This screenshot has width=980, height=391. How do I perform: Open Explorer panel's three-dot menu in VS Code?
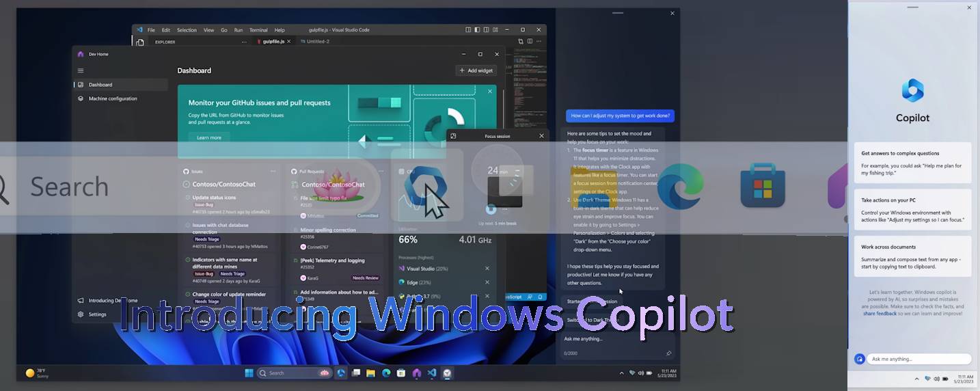(244, 42)
